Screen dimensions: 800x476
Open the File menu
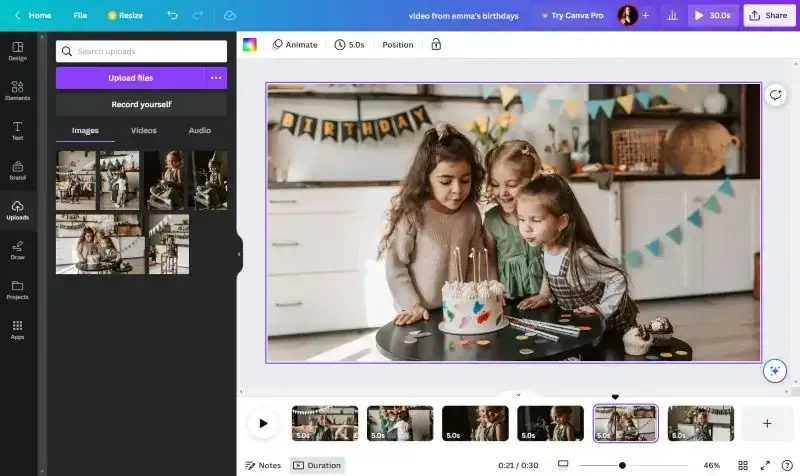click(x=80, y=15)
